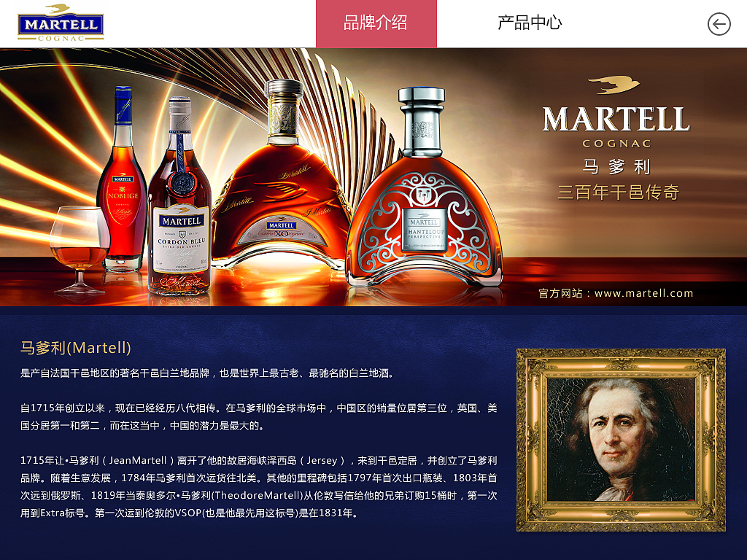This screenshot has height=560, width=747.
Task: Tap the 马爹利 brand name in banner
Action: point(616,167)
